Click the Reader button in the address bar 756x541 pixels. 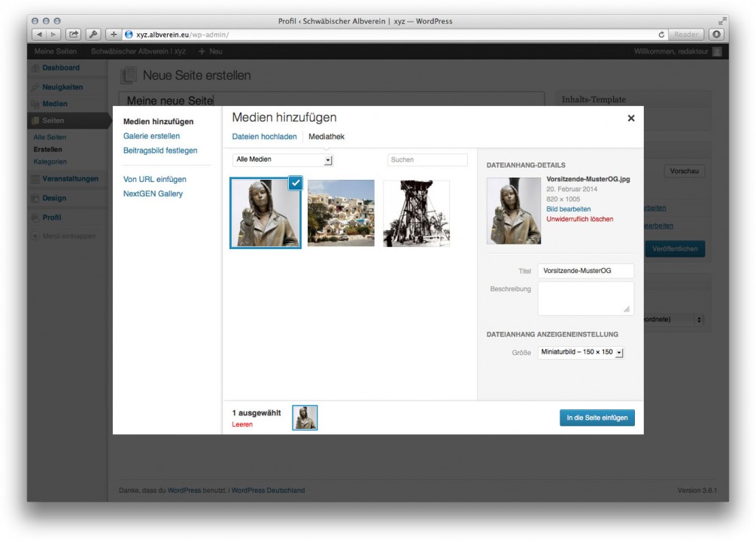pos(685,35)
